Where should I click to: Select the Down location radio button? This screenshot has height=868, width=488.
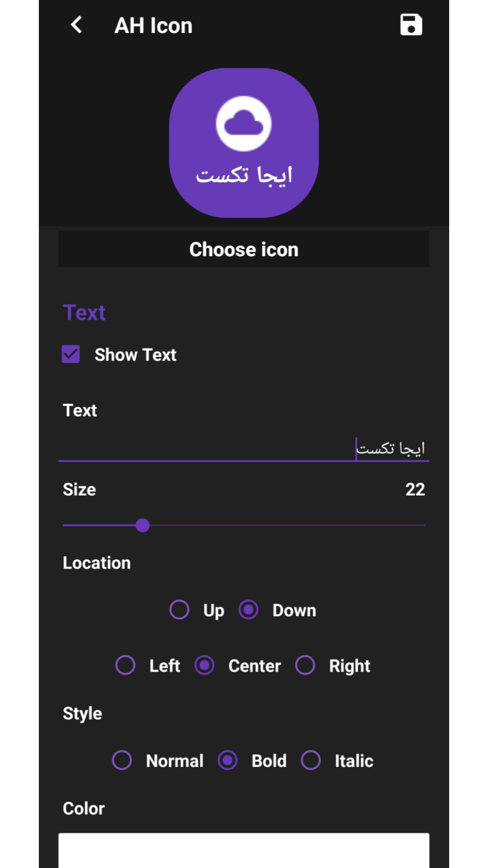click(x=249, y=610)
